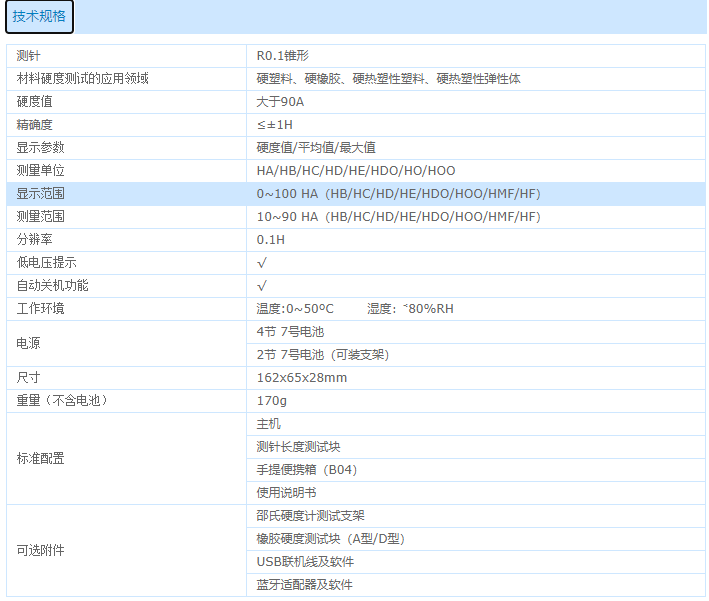This screenshot has height=601, width=709.
Task: Select the 硬度值/平均值/最大值 display parameters cell
Action: (x=316, y=148)
